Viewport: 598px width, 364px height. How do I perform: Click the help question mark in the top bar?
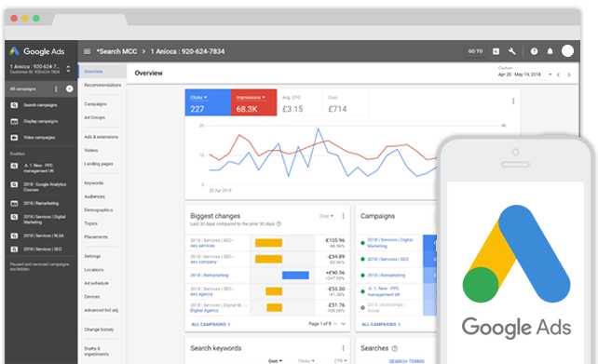pos(534,51)
